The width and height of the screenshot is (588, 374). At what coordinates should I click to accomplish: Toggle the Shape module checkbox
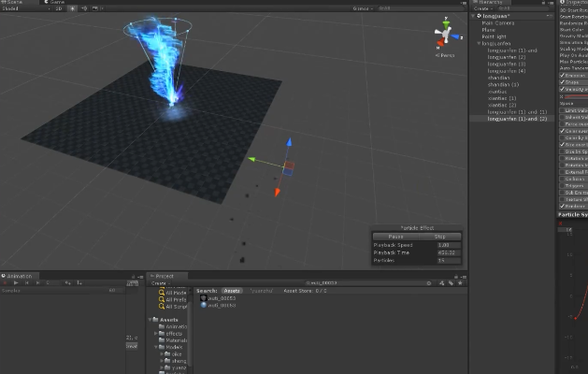tap(562, 82)
